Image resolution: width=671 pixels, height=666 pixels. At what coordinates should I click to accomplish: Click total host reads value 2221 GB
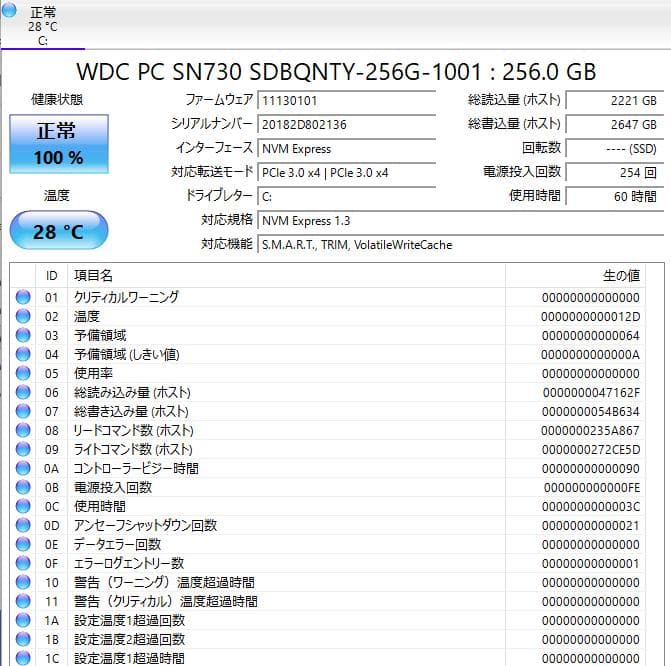point(615,101)
